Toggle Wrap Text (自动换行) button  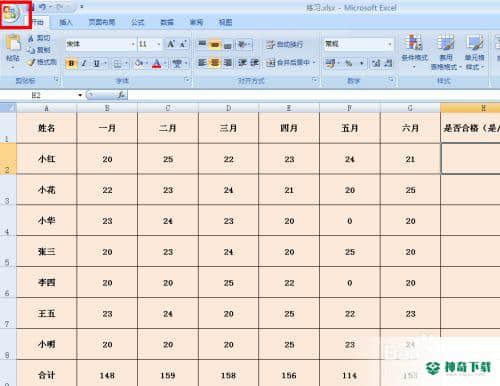coord(285,44)
